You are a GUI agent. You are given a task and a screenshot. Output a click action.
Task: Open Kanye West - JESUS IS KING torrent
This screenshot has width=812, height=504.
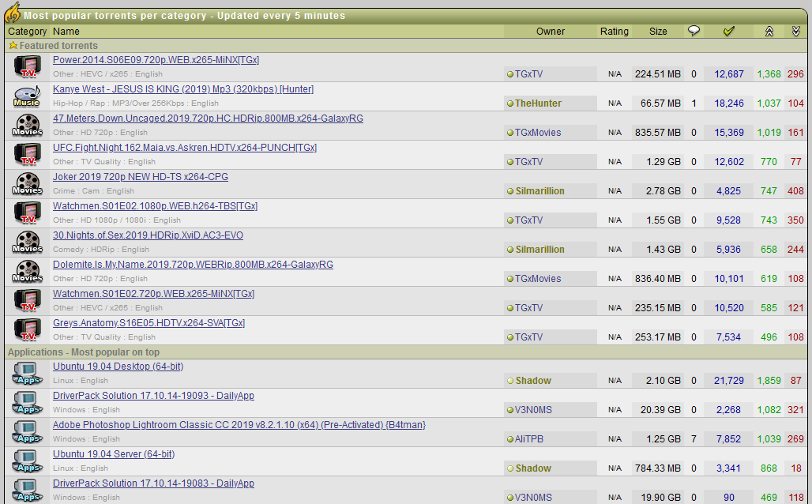click(183, 89)
